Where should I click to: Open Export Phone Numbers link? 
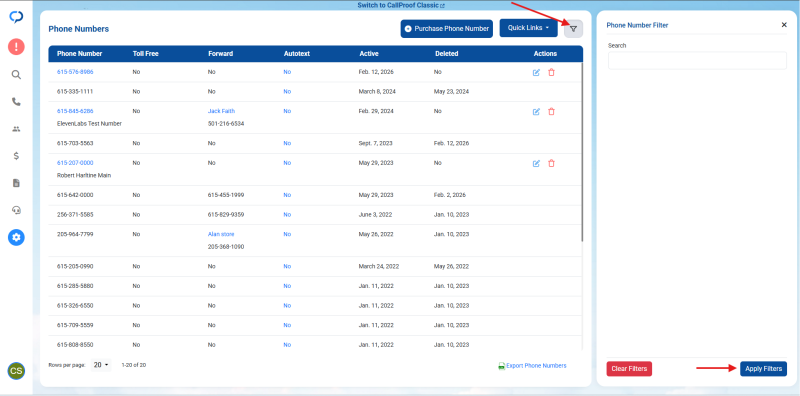pos(532,366)
